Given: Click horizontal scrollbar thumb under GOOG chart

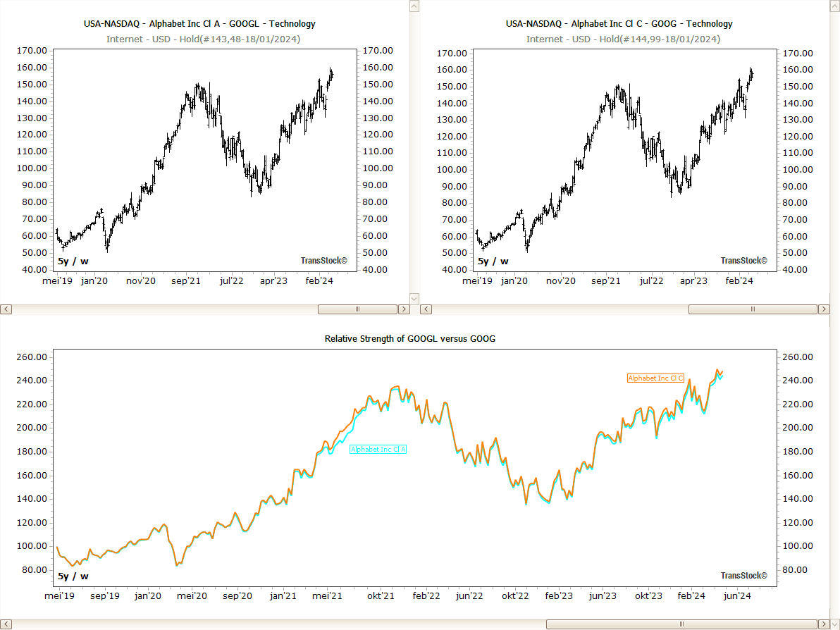Looking at the screenshot, I should (753, 309).
